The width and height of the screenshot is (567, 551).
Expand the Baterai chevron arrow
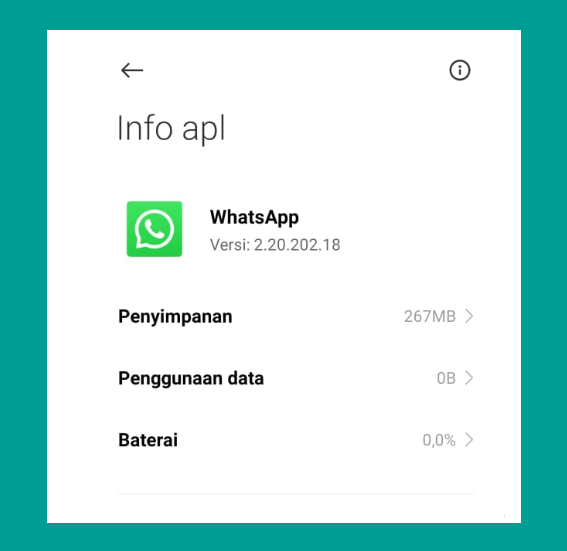pos(469,440)
